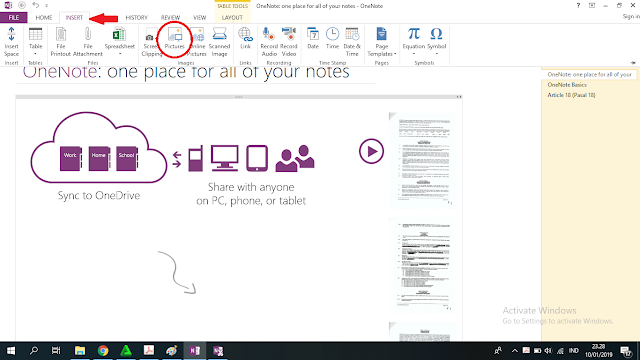
Task: Click the second document printout thumbnail
Action: 423,265
